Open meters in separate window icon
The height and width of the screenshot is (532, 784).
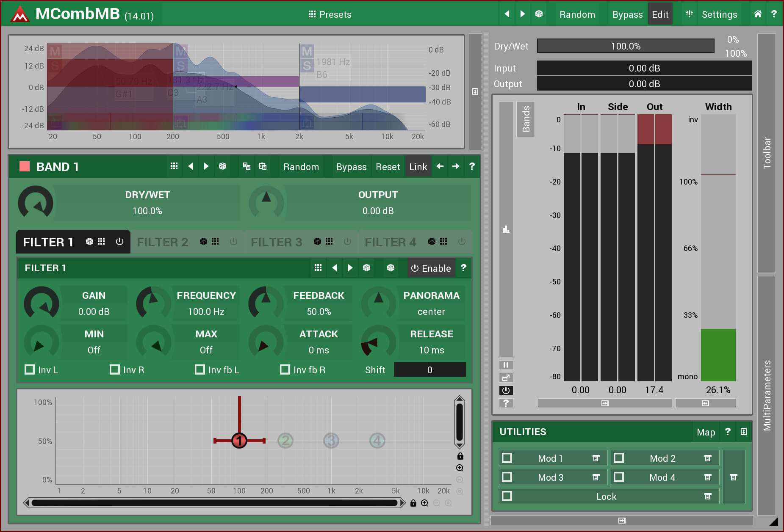point(506,378)
